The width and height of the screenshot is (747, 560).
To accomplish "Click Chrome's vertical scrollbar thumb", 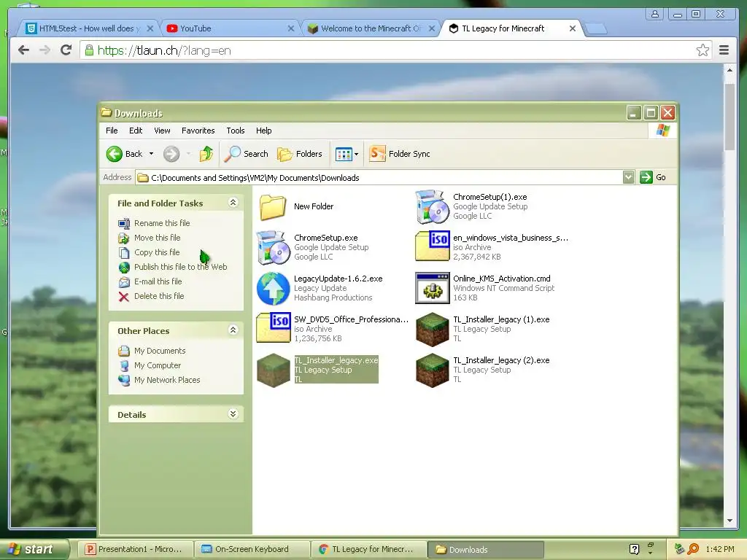I will tap(729, 117).
